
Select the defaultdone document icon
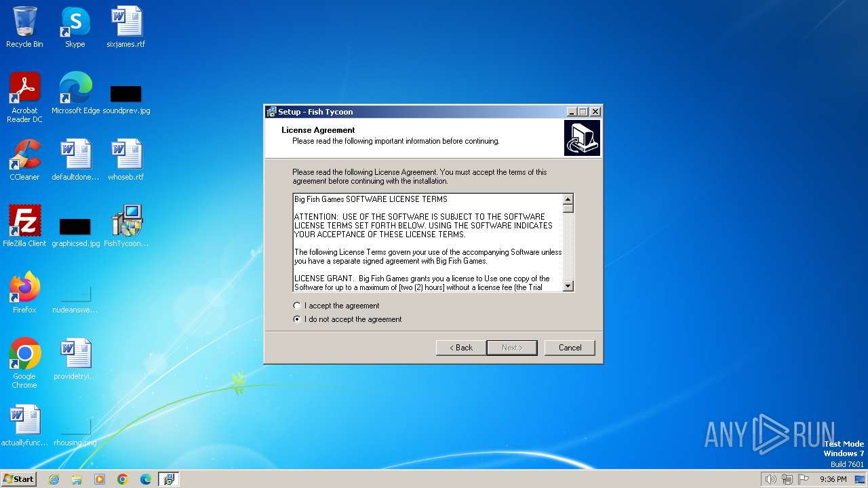click(x=75, y=160)
